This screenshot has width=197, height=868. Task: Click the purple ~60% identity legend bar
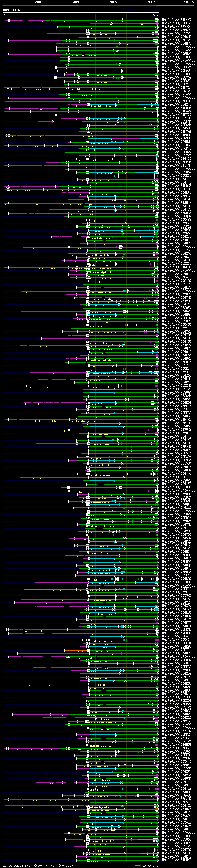(98, 6)
